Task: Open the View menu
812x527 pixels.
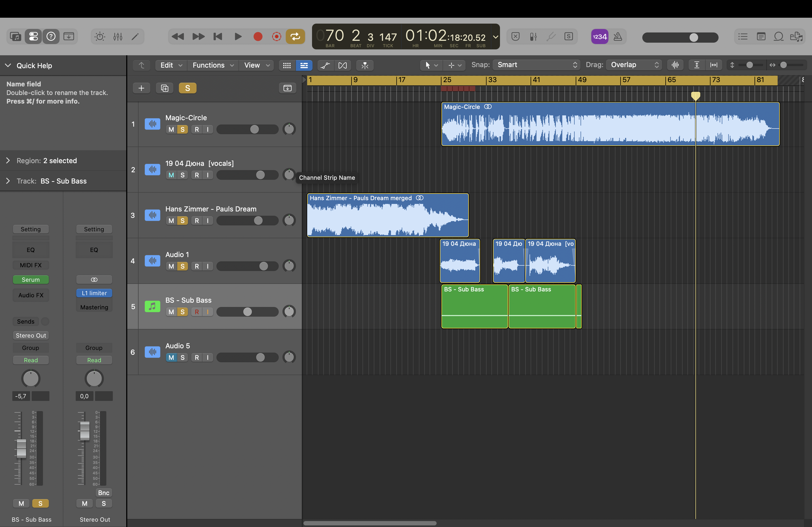Action: pos(256,65)
